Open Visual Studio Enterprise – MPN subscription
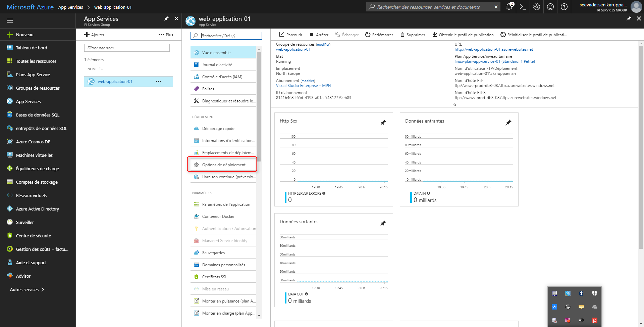 point(303,86)
